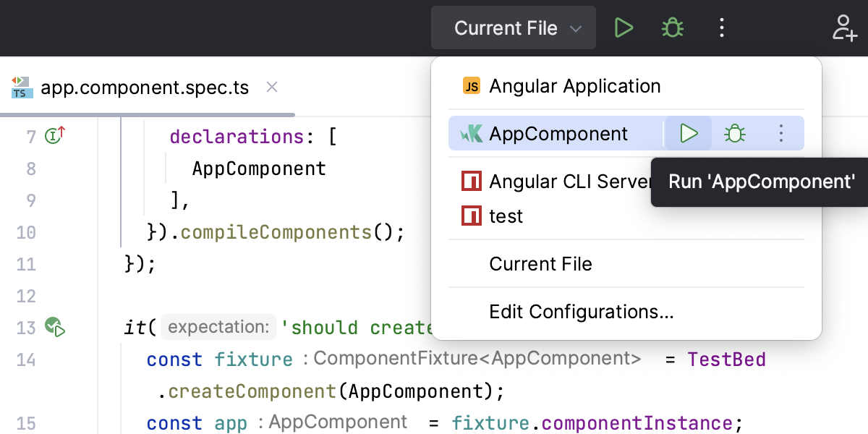This screenshot has height=434, width=868.
Task: Click the expectation inlay hint on line 13
Action: click(x=218, y=328)
